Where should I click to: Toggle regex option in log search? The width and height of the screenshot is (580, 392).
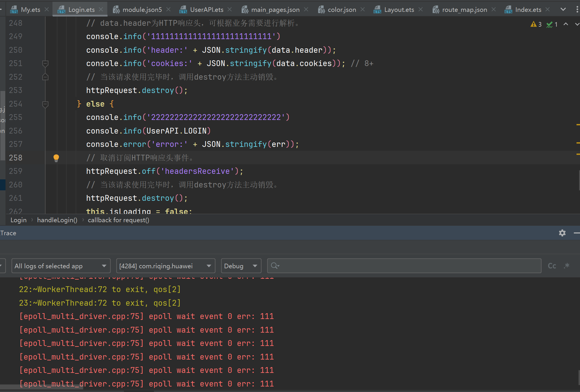pyautogui.click(x=567, y=266)
